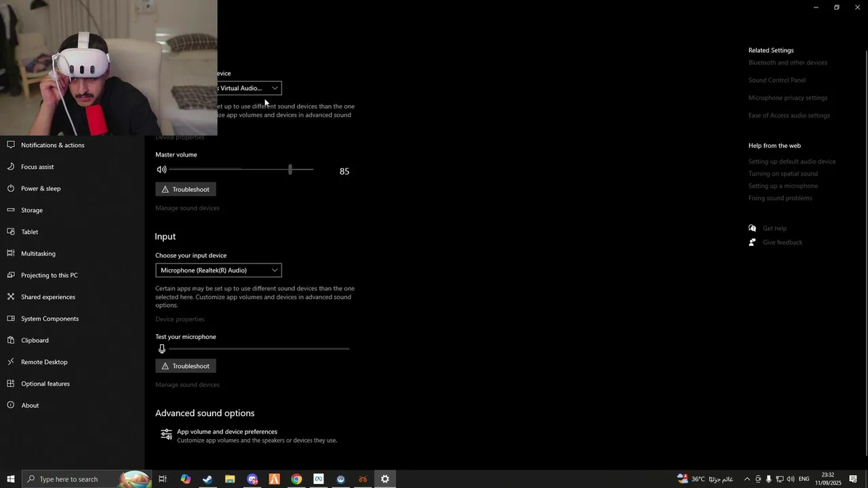
Task: Click the master volume slider handle
Action: pyautogui.click(x=290, y=169)
